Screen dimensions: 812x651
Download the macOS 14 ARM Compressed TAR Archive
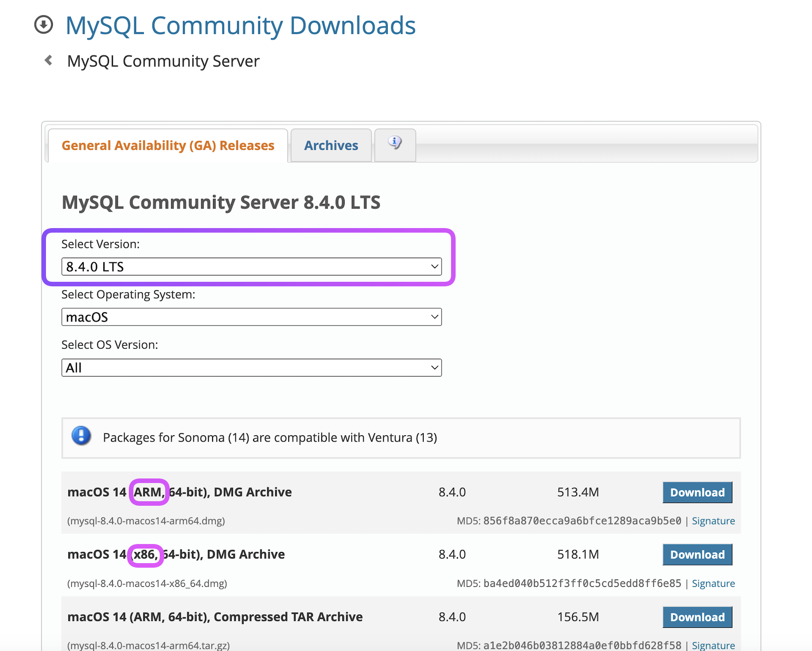pos(697,617)
